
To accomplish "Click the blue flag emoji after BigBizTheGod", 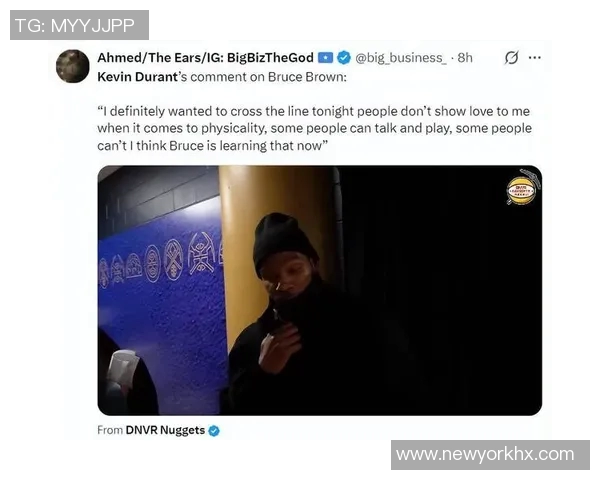I will tap(325, 58).
